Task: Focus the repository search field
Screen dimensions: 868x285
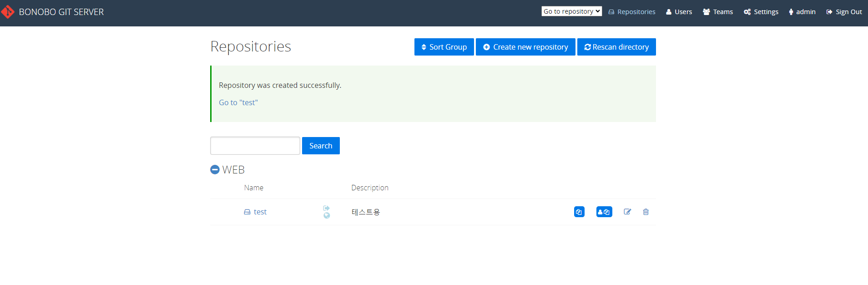Action: (255, 146)
